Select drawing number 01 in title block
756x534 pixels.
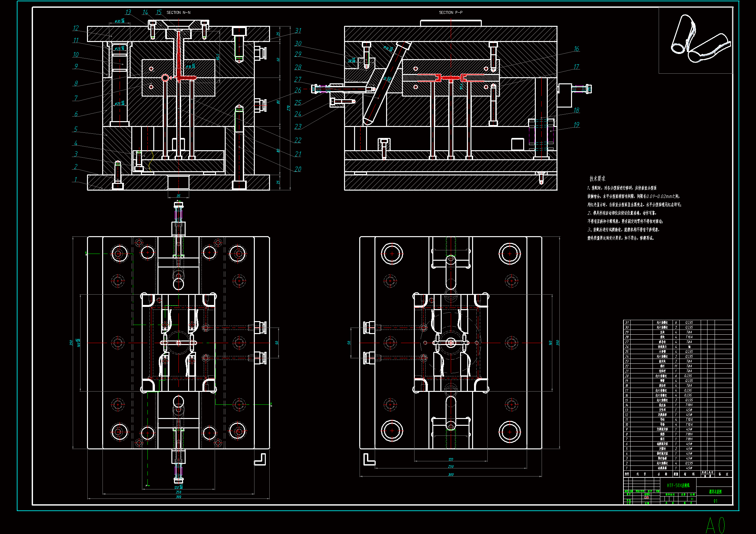tap(715, 501)
